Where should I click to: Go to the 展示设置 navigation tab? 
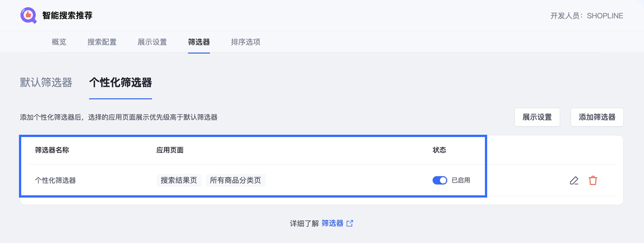(152, 42)
